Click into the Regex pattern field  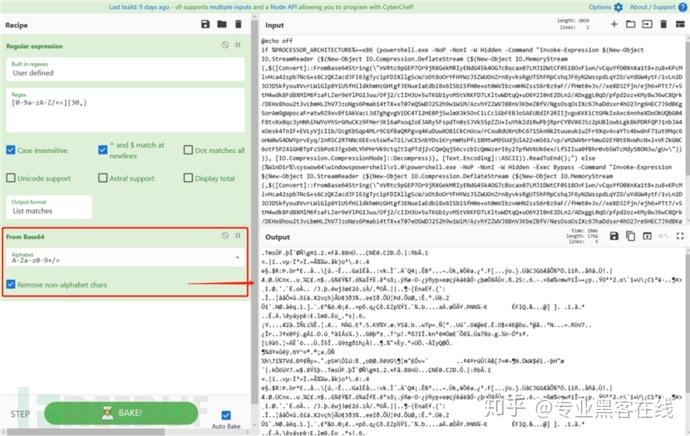click(x=125, y=110)
